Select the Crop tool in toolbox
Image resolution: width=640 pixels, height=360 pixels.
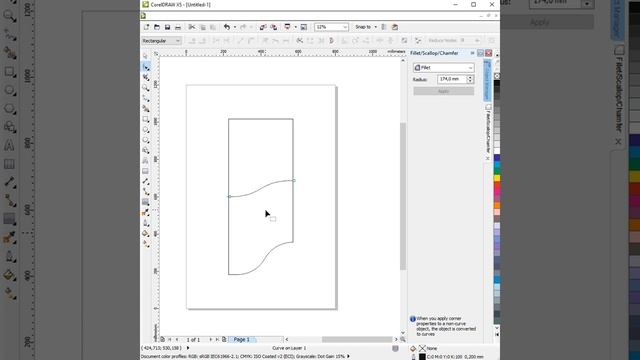[146, 77]
